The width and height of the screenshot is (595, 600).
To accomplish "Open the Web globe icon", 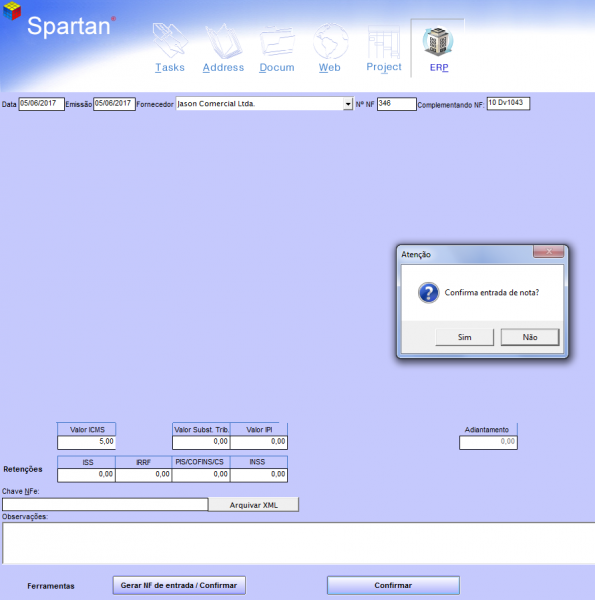I will click(330, 41).
